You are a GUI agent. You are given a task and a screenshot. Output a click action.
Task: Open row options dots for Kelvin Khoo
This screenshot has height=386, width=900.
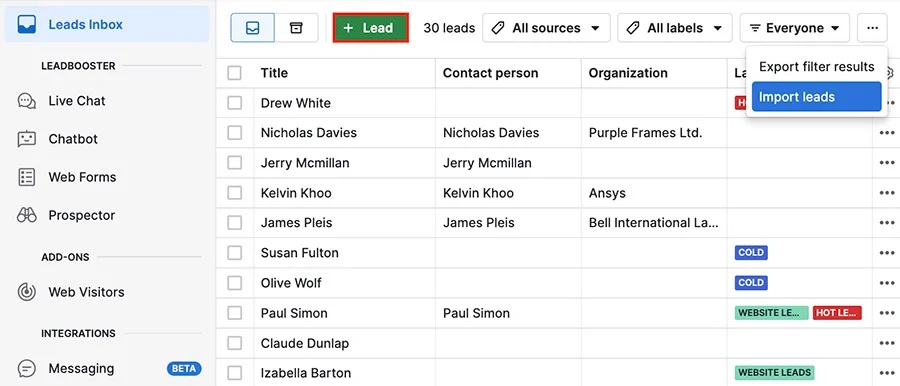pyautogui.click(x=887, y=193)
